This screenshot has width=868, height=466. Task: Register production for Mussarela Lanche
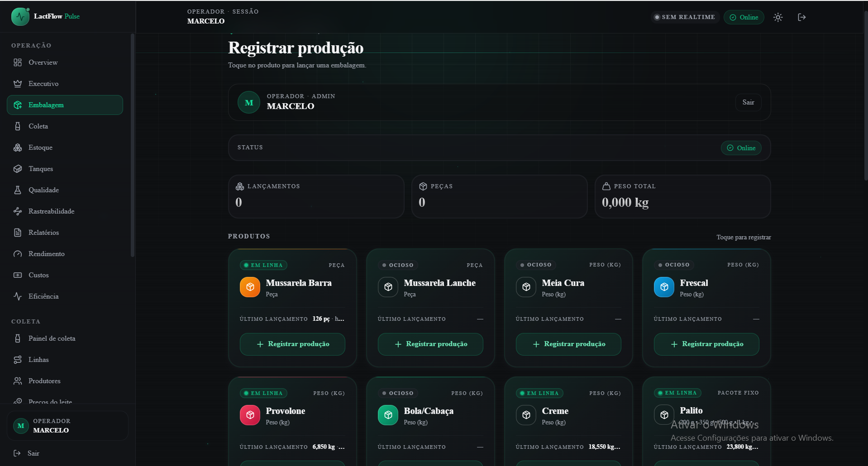pos(430,344)
